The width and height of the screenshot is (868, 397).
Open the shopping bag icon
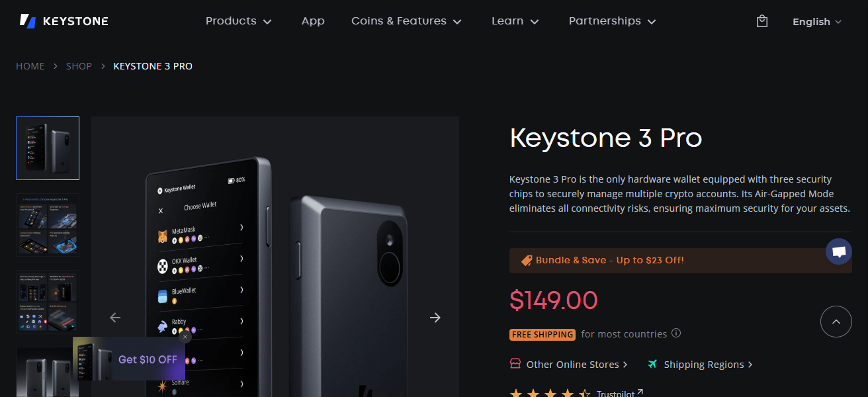click(x=761, y=21)
